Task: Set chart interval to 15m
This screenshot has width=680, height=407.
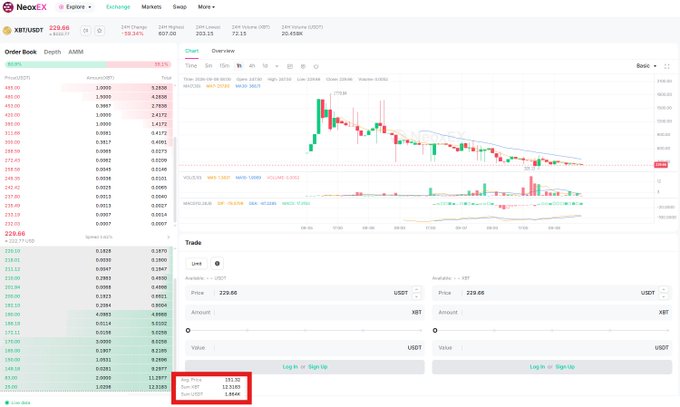Action: [224, 66]
